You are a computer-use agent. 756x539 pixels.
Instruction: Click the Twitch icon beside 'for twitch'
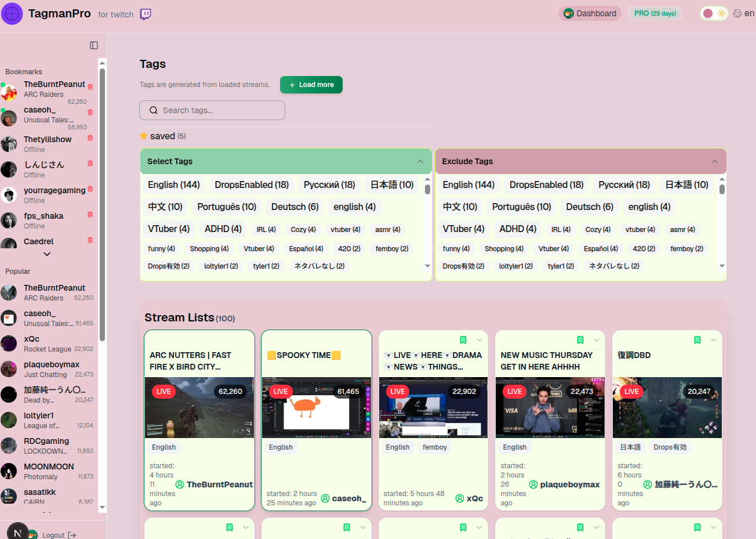point(146,14)
